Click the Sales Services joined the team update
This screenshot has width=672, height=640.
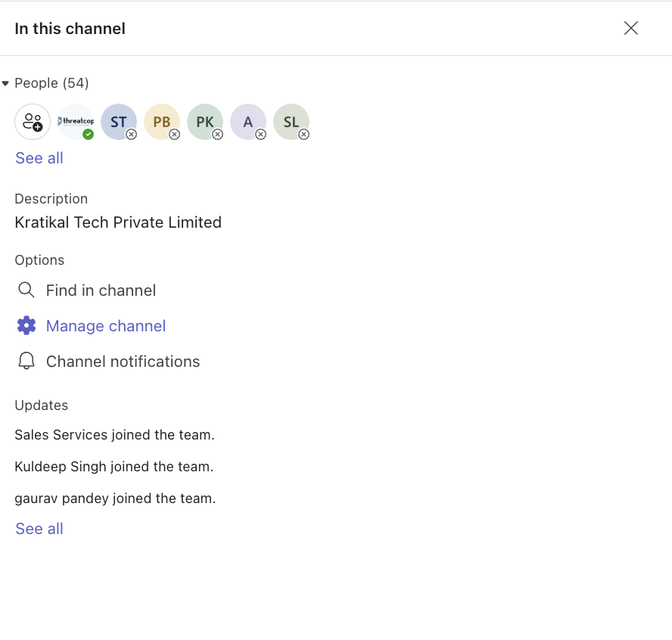[114, 435]
